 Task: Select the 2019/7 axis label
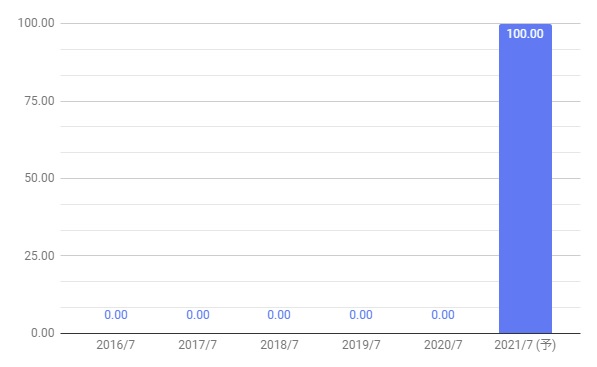tap(361, 345)
